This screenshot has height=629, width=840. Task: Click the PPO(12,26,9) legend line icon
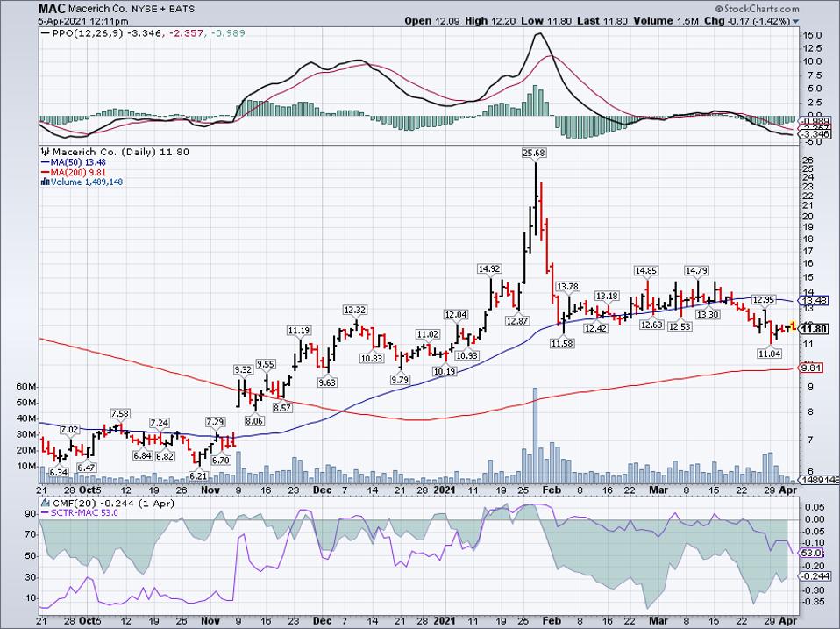(x=45, y=33)
